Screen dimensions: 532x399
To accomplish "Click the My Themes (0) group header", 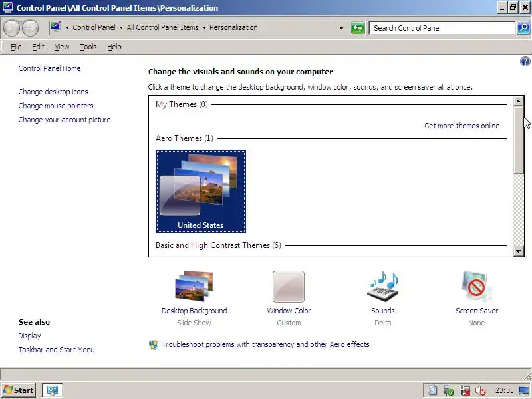I will pos(182,104).
